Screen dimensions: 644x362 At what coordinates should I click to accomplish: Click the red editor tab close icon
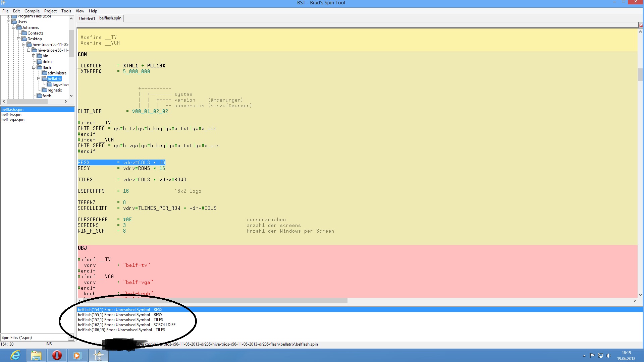click(640, 25)
